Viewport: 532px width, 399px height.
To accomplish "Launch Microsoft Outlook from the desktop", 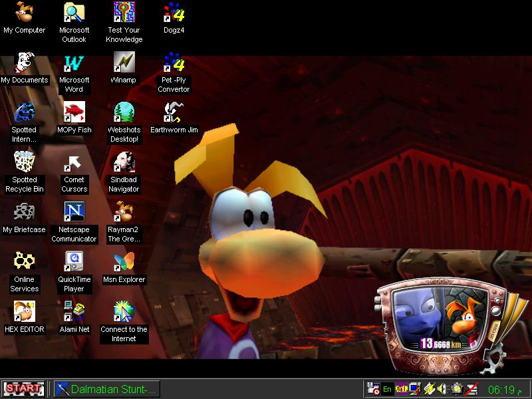I will (x=74, y=13).
